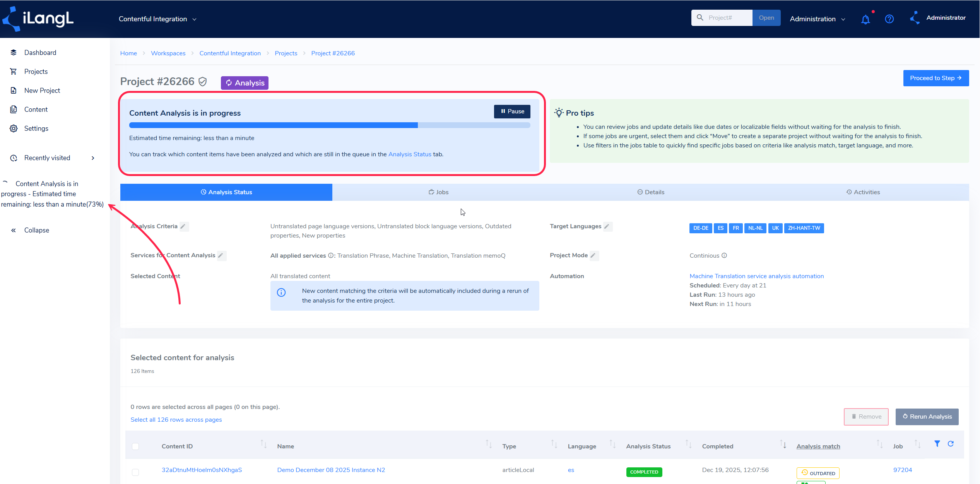
Task: Click the Collapse double-chevron icon
Action: tap(14, 230)
